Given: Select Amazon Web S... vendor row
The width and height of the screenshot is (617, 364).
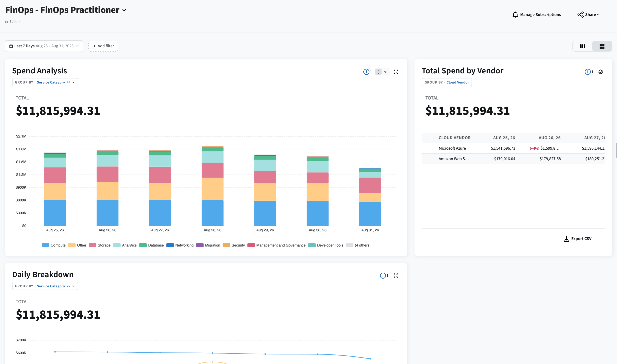Looking at the screenshot, I should [x=513, y=159].
